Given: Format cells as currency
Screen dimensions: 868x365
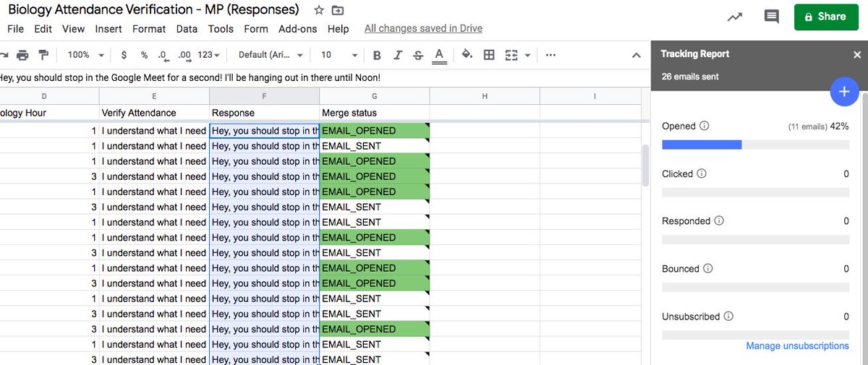Looking at the screenshot, I should (x=124, y=55).
